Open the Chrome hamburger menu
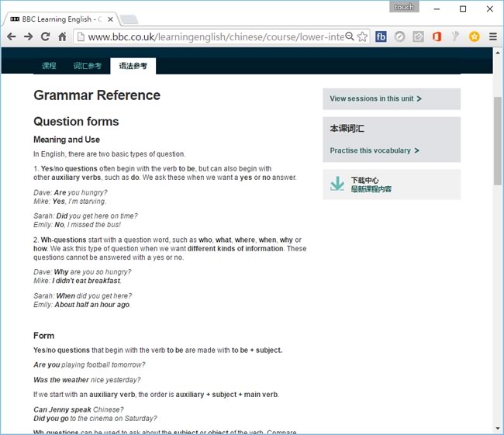The width and height of the screenshot is (504, 435). click(x=492, y=36)
